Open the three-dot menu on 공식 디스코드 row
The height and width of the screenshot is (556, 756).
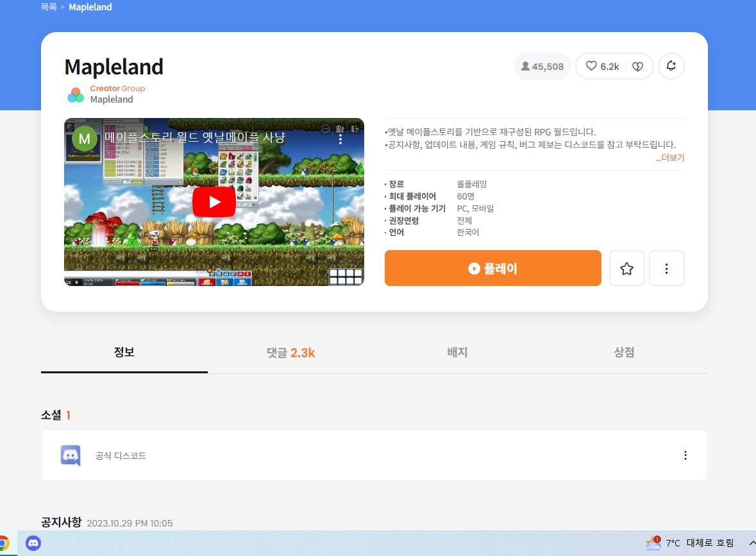click(685, 455)
